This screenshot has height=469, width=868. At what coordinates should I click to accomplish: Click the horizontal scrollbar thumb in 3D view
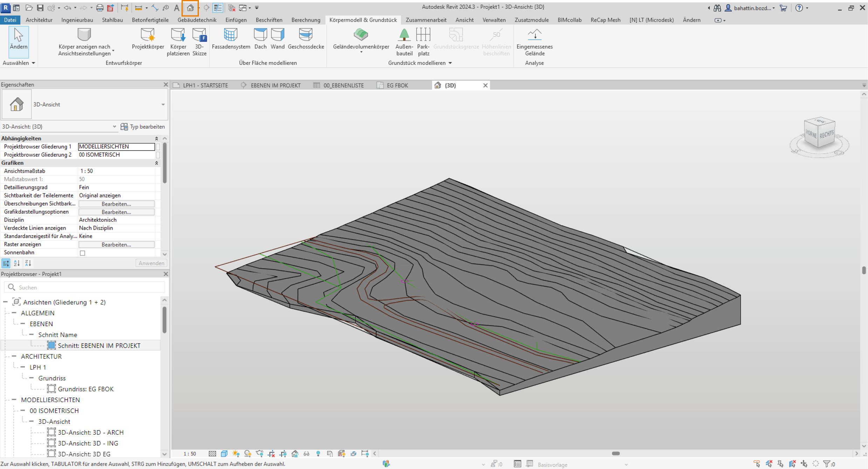pos(616,454)
